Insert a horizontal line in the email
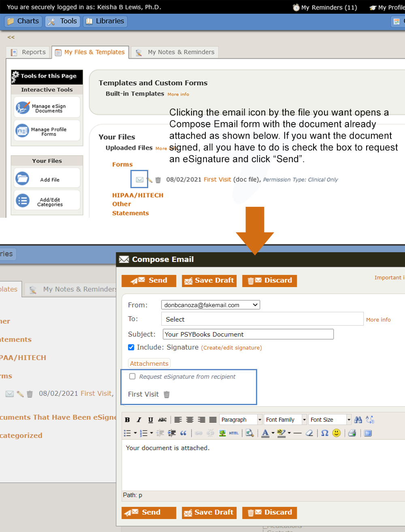 298,433
